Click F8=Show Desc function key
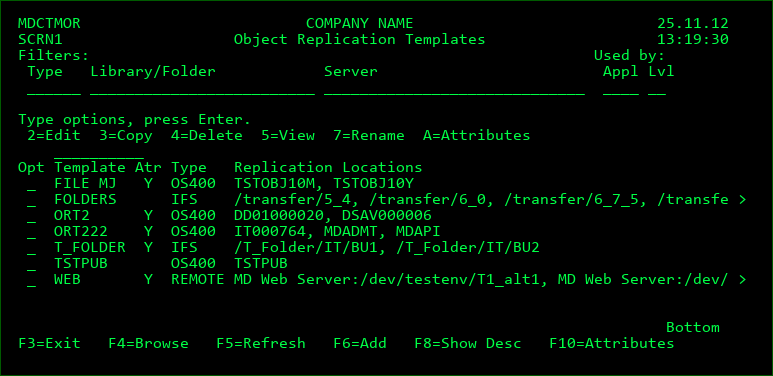Image resolution: width=773 pixels, height=376 pixels. click(468, 343)
